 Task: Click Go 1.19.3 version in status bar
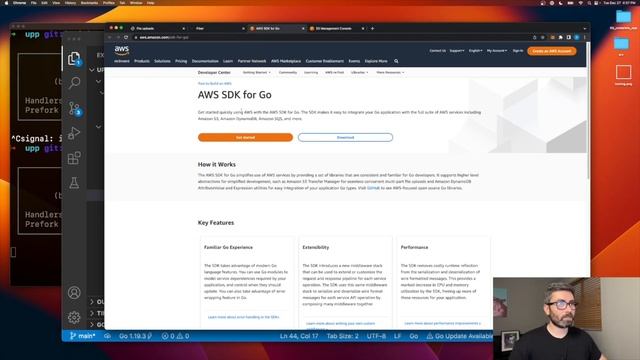click(135, 336)
